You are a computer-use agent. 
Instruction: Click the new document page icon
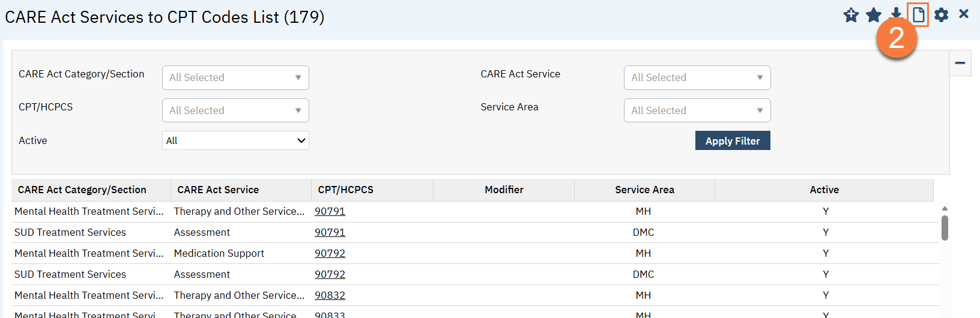[918, 15]
